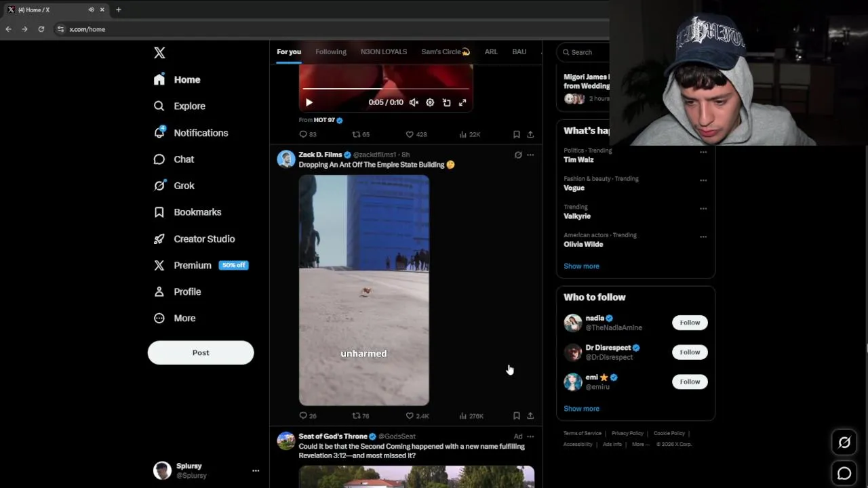
Task: Open more options on the Seat of God's Throne ad
Action: (x=530, y=436)
